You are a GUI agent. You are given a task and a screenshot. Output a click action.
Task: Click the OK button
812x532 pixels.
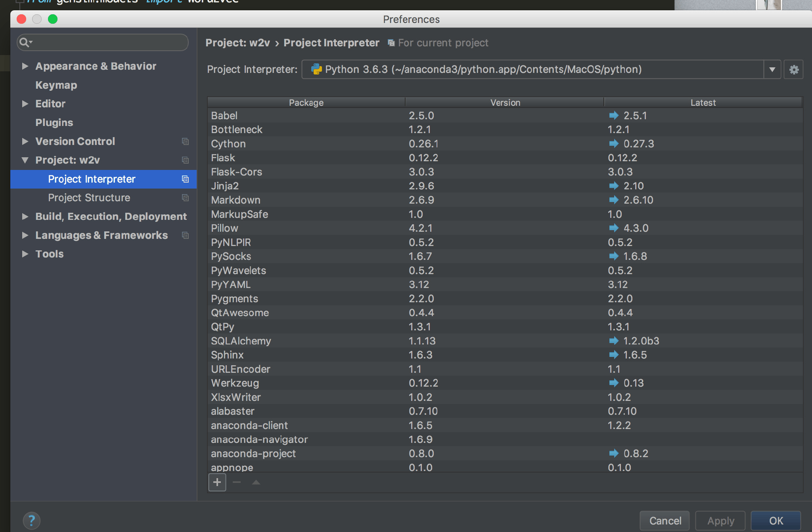click(x=776, y=521)
